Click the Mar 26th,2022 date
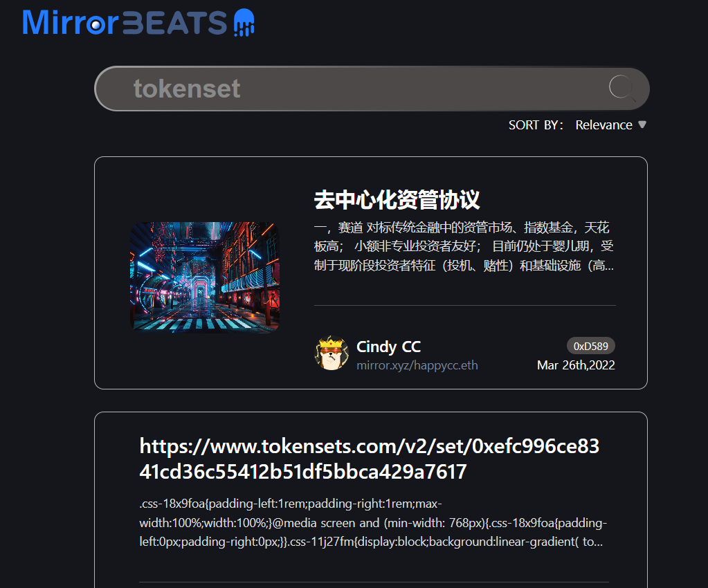 (576, 365)
